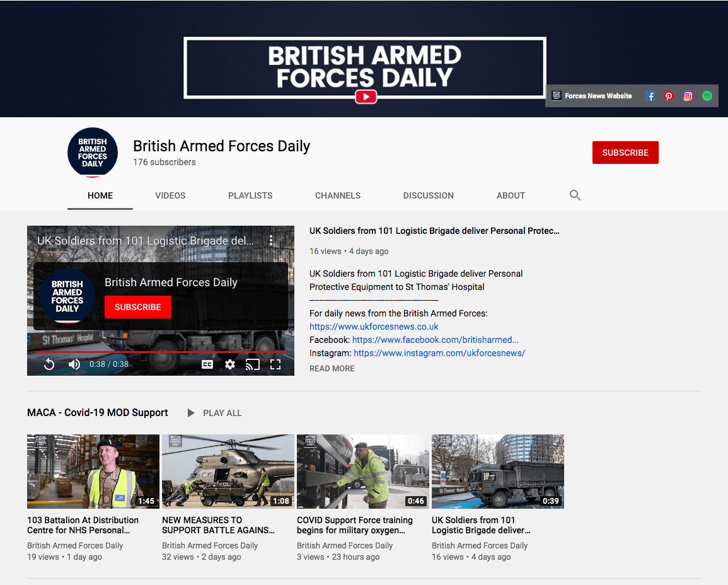Click the YouTube play logo on the banner
Viewport: 728px width, 585px height.
tap(366, 96)
